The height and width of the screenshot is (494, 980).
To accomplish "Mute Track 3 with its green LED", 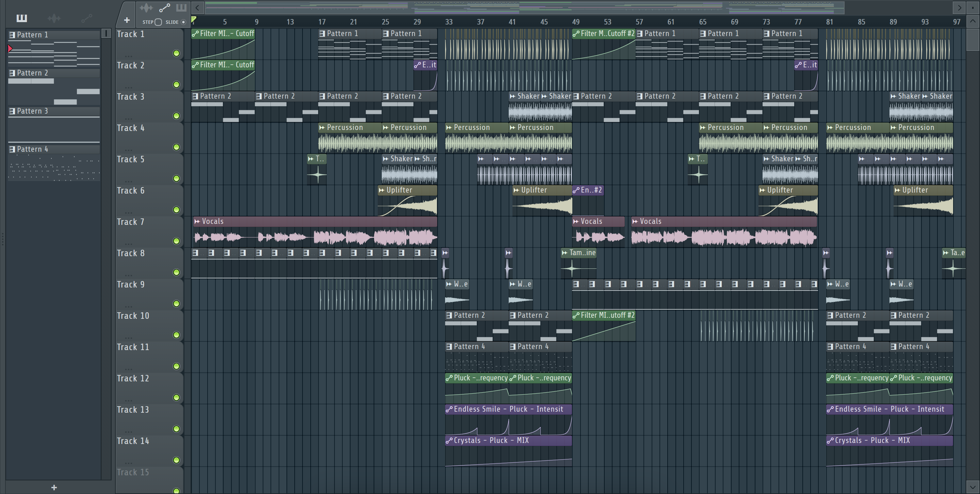I will click(176, 116).
